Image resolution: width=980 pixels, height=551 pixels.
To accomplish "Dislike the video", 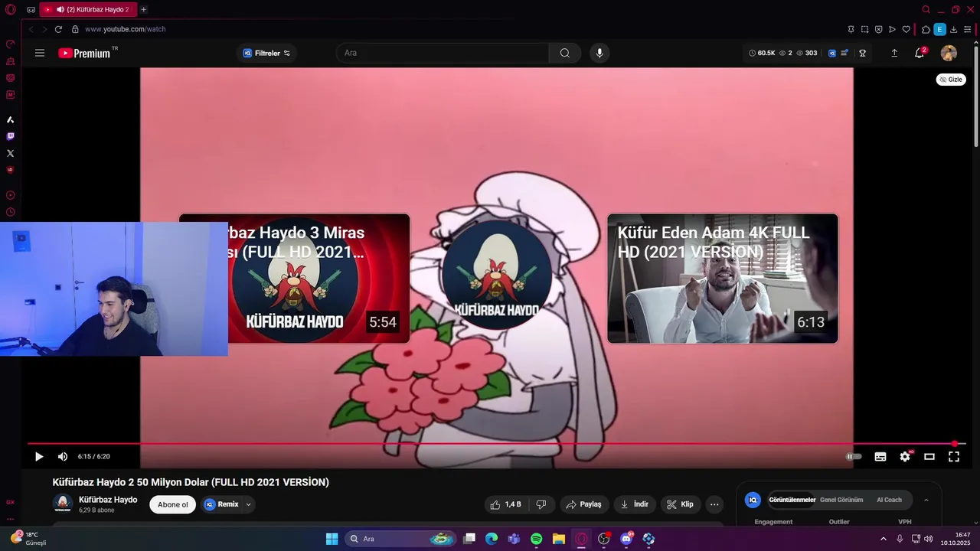I will tap(541, 504).
